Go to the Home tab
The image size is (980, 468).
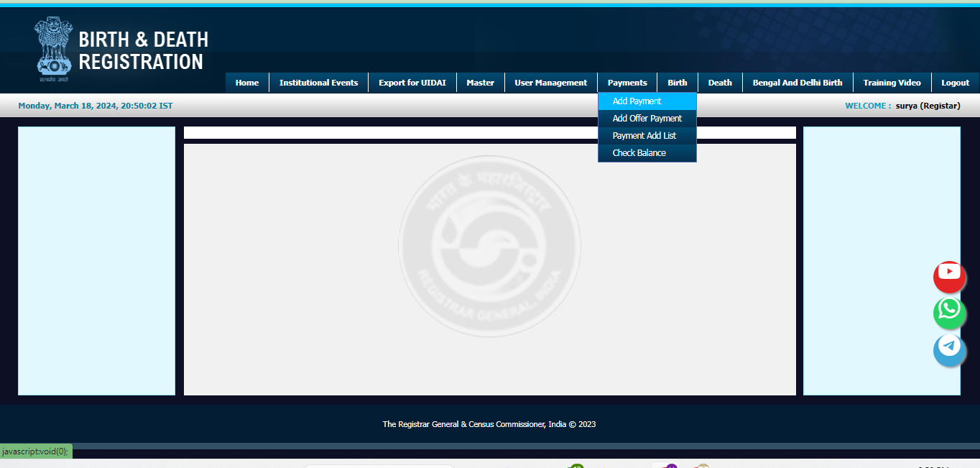pyautogui.click(x=246, y=82)
